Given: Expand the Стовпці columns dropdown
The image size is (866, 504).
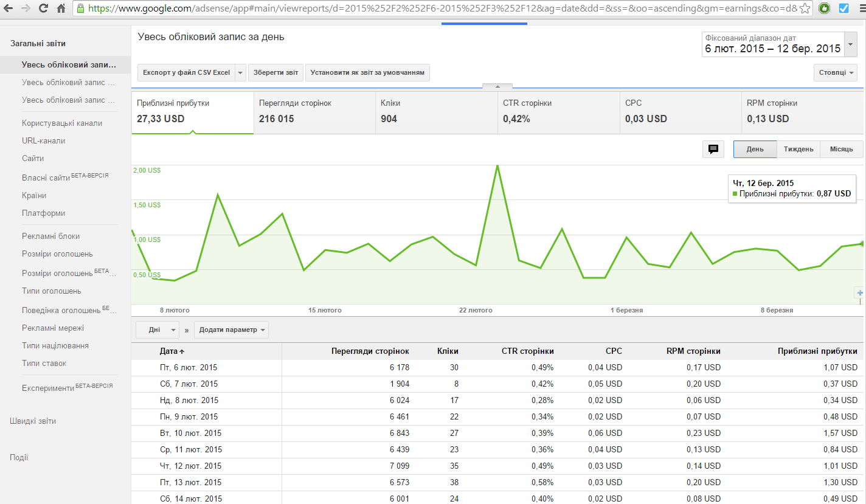Looking at the screenshot, I should click(835, 72).
